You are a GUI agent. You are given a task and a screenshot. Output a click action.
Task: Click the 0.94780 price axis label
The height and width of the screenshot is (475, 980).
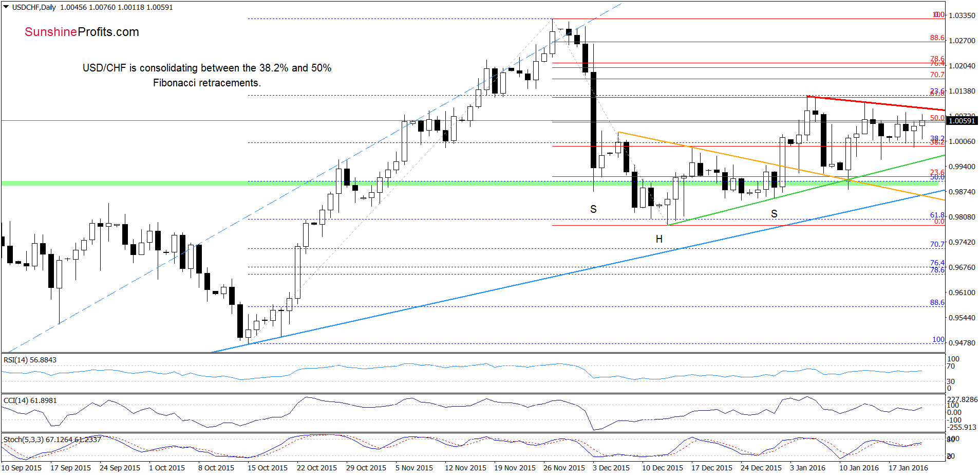[962, 343]
